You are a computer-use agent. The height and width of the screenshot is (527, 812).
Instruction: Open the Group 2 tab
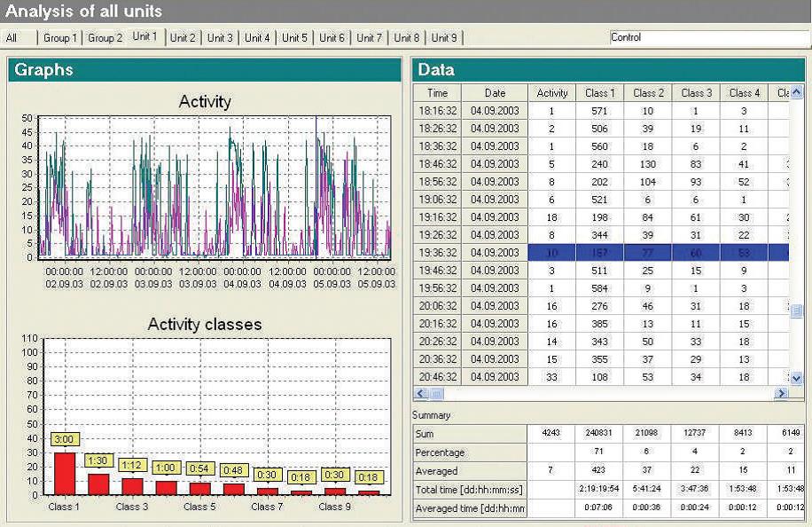tap(105, 38)
